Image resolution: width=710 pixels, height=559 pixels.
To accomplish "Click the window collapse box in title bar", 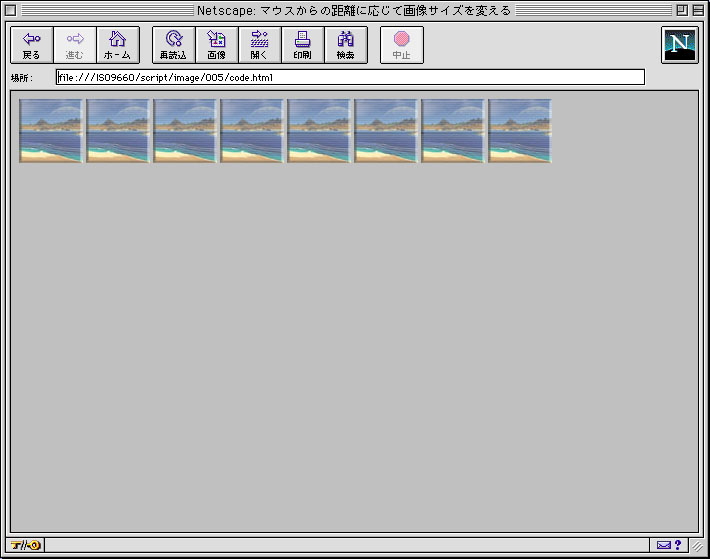I will pyautogui.click(x=698, y=10).
